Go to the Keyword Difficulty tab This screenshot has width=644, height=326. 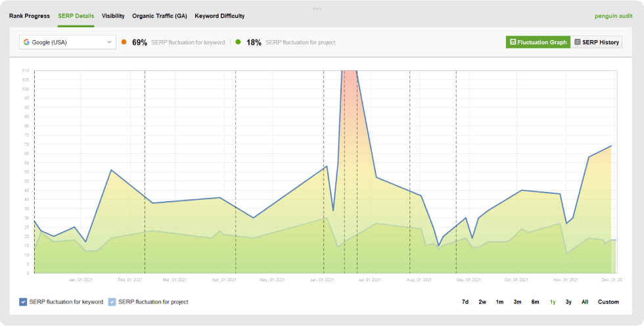tap(219, 16)
